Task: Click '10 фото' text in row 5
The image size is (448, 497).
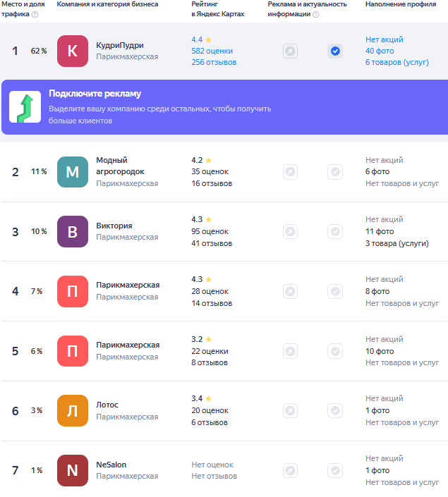Action: pos(380,351)
